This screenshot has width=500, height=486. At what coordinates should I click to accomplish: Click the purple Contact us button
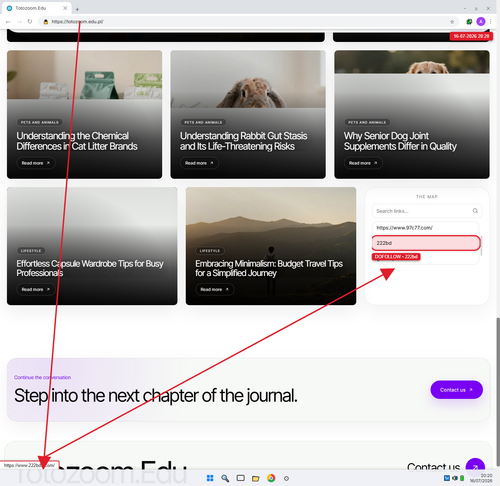[x=456, y=390]
